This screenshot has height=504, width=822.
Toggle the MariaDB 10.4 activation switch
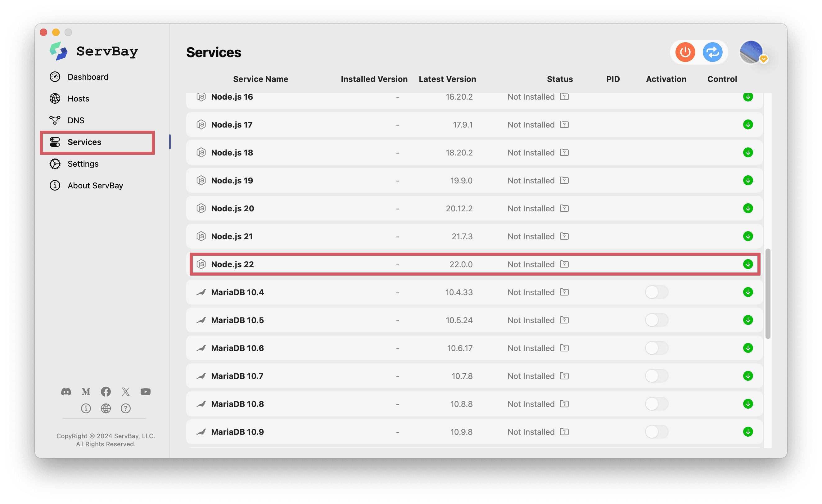tap(655, 292)
